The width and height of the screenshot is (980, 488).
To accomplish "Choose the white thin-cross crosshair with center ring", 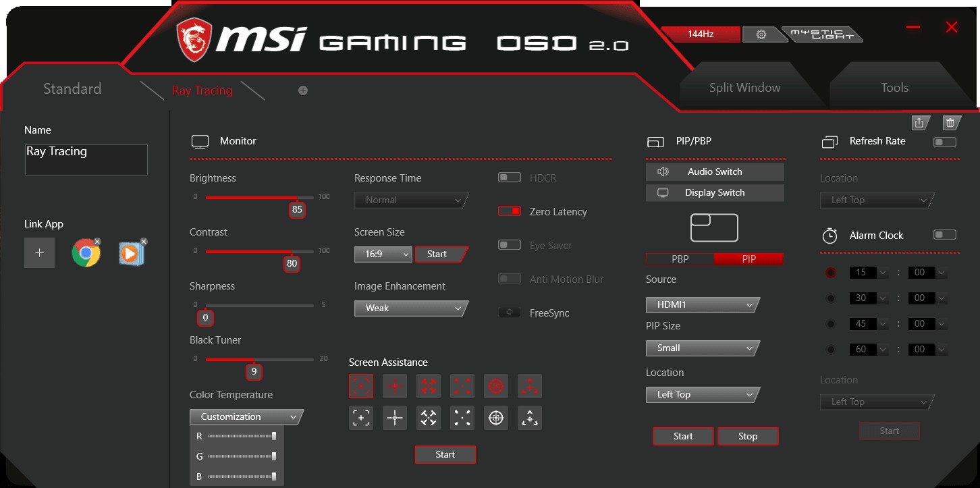I will pyautogui.click(x=395, y=418).
